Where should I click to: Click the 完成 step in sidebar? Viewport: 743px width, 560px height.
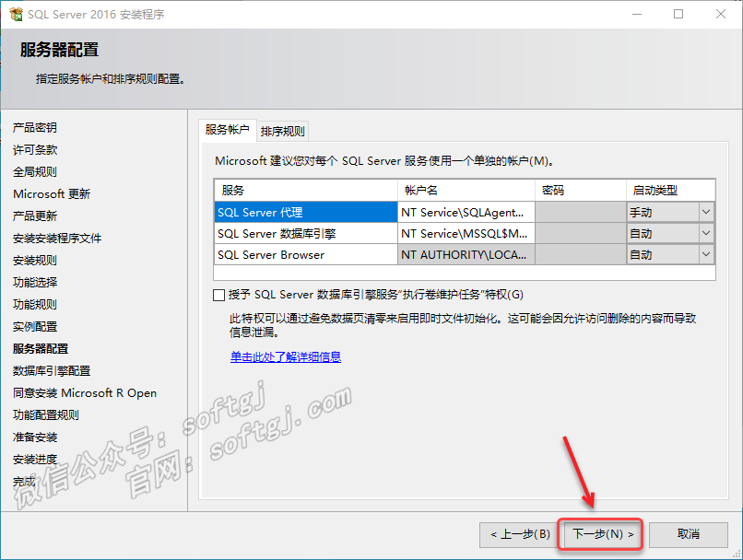click(24, 482)
